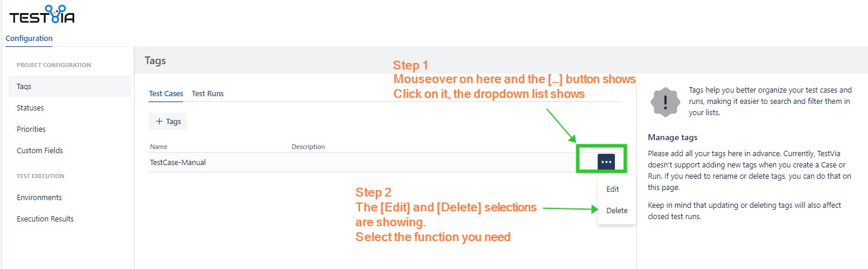Switch to the Test Runs tab
Screen dimensions: 868x269
coord(207,94)
